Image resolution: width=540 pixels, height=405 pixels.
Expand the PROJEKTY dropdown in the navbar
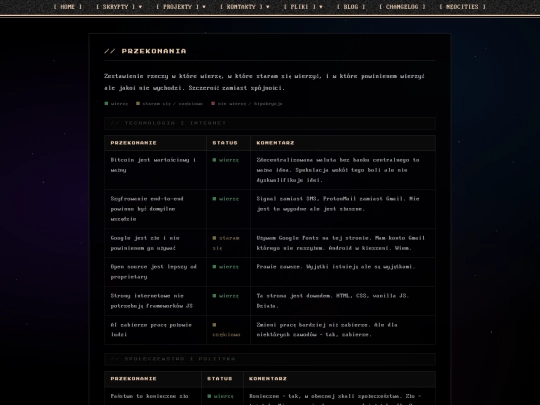(x=181, y=7)
